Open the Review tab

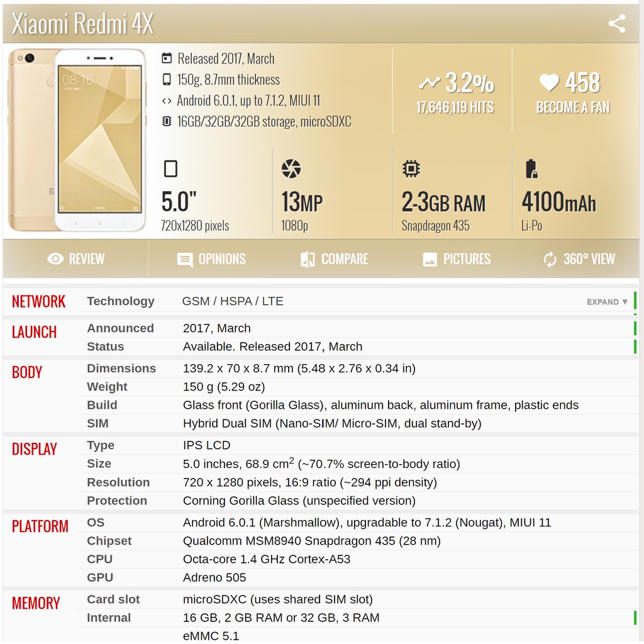click(x=75, y=259)
